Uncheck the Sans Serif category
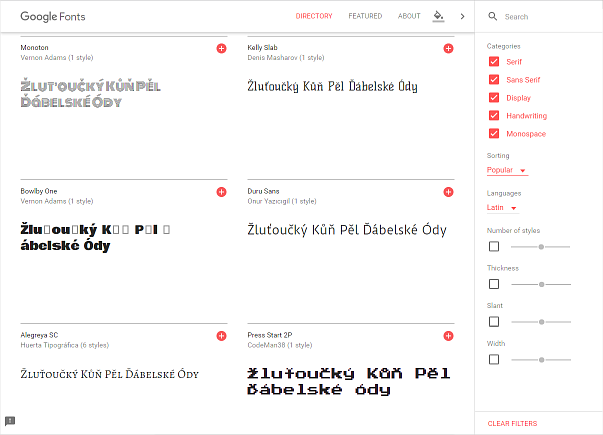 click(x=494, y=80)
